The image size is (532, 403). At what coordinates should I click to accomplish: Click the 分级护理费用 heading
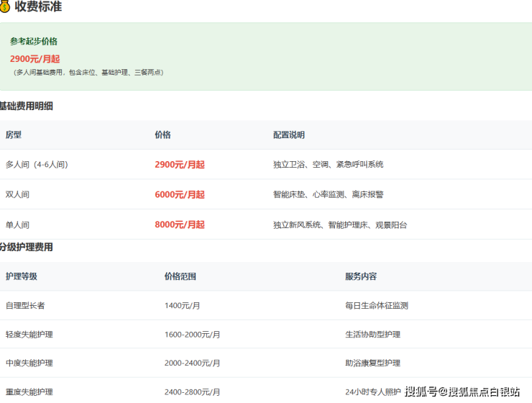click(26, 248)
